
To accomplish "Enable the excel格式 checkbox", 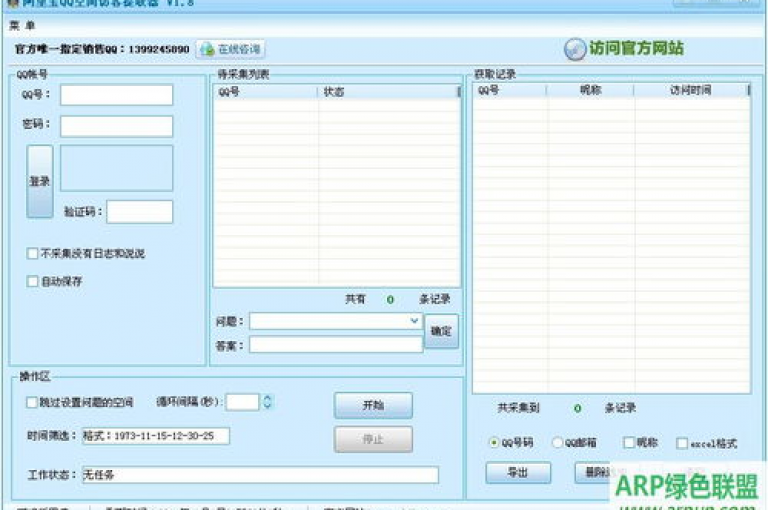I will coord(682,443).
